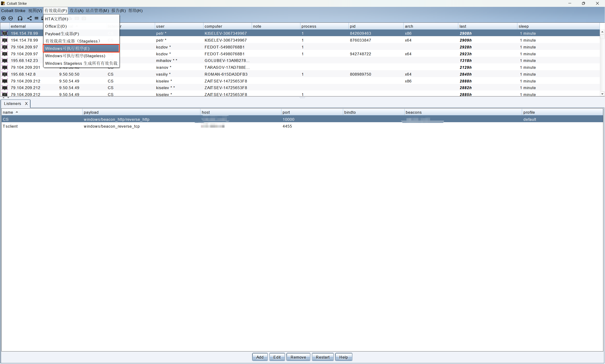Viewport: 605px width, 364px height.
Task: Click beacon icon for petr x64 row
Action: [5, 40]
